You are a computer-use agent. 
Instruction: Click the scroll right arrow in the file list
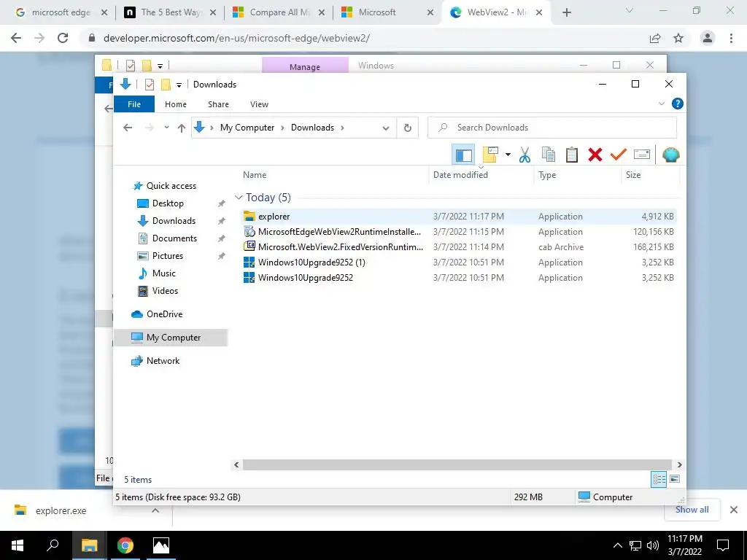coord(679,464)
